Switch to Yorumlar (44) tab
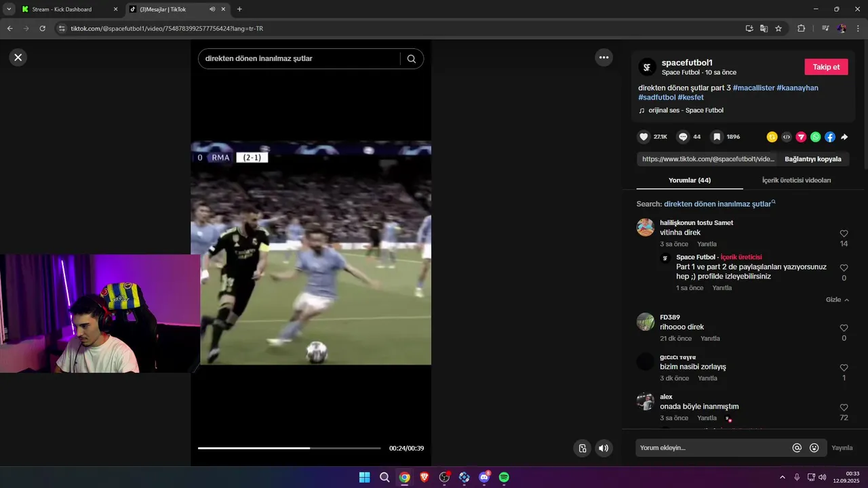The height and width of the screenshot is (488, 868). 690,180
